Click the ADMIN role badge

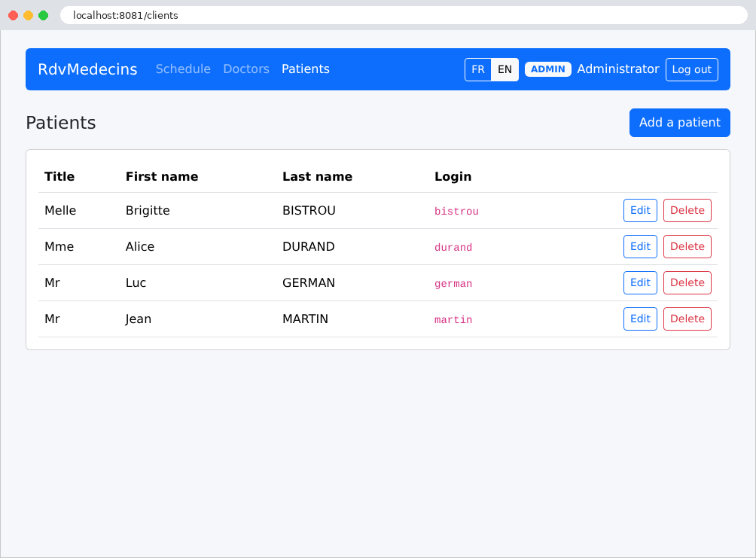pyautogui.click(x=547, y=69)
